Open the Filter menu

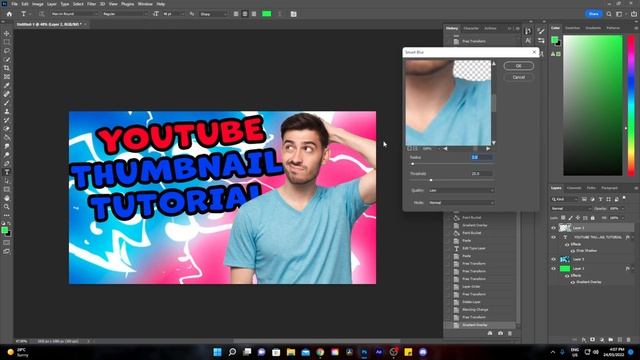pyautogui.click(x=91, y=4)
